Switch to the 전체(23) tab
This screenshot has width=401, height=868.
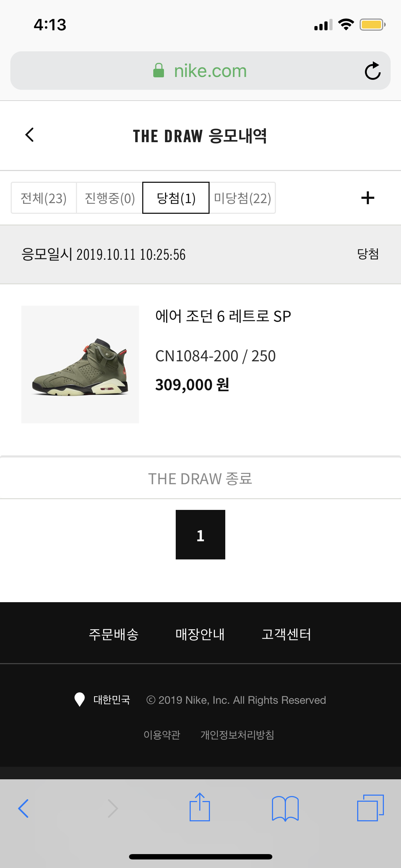[44, 198]
